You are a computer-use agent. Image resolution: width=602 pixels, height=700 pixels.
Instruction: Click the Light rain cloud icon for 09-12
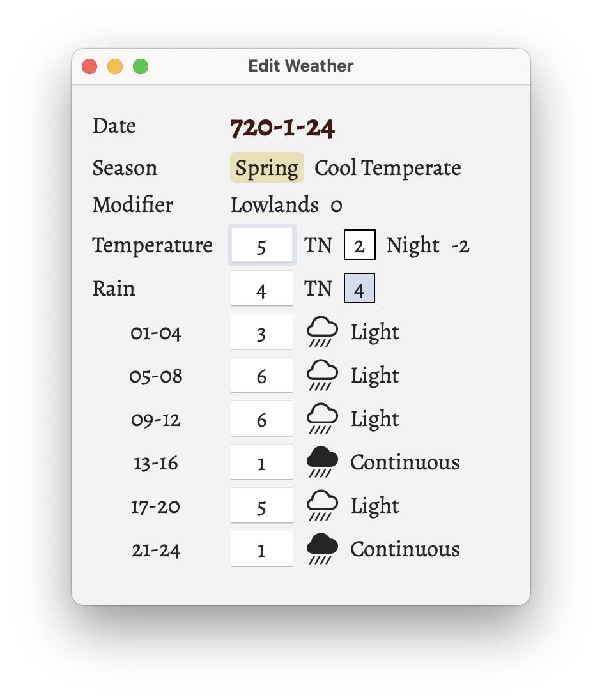tap(321, 418)
